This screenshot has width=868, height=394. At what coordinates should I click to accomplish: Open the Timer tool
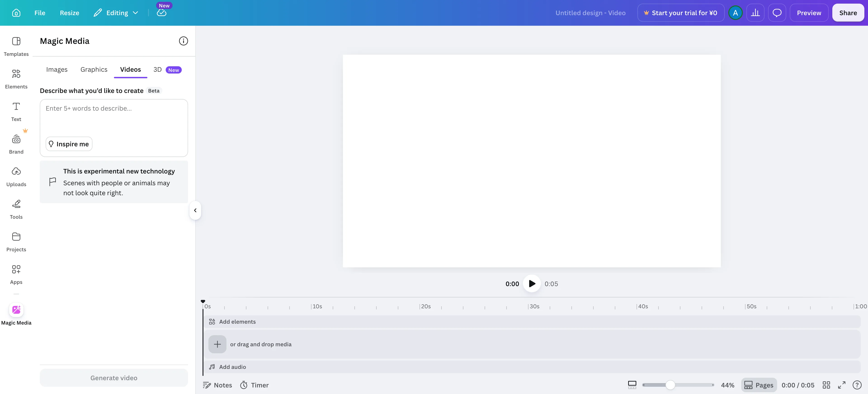254,385
